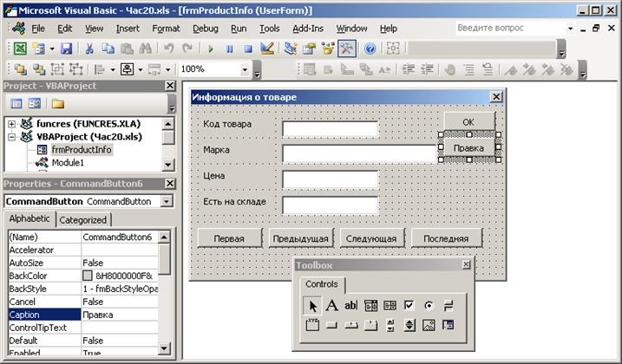
Task: Select frmProductInfo in the project tree
Action: tap(82, 150)
